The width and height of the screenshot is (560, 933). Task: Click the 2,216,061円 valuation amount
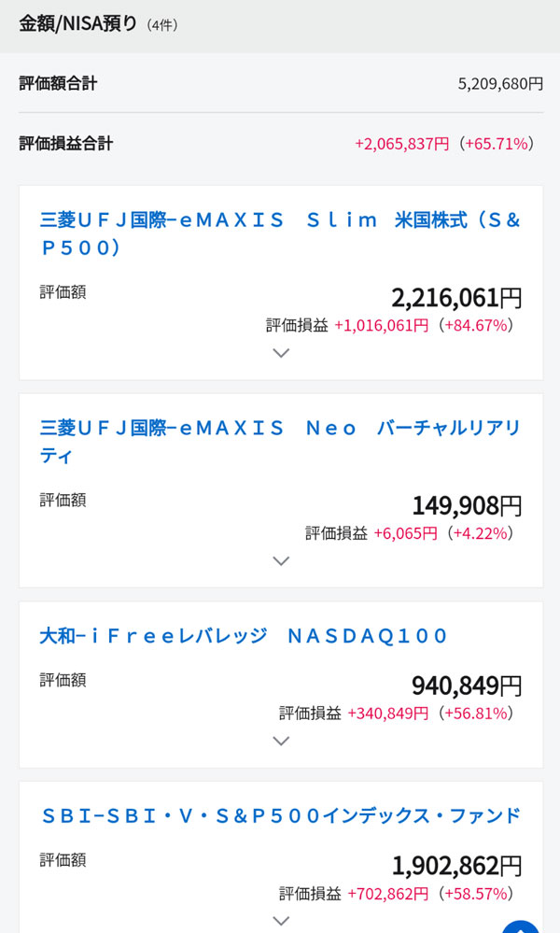[456, 297]
